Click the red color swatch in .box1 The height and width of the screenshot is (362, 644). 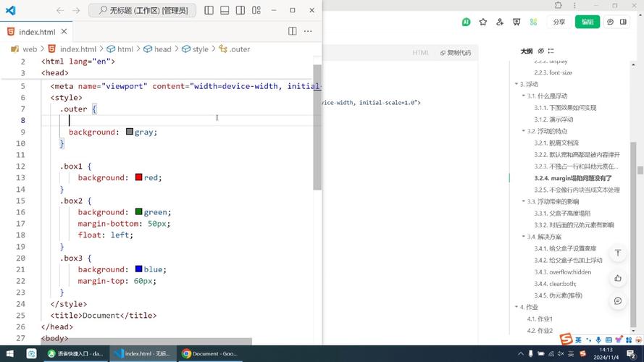pos(138,177)
